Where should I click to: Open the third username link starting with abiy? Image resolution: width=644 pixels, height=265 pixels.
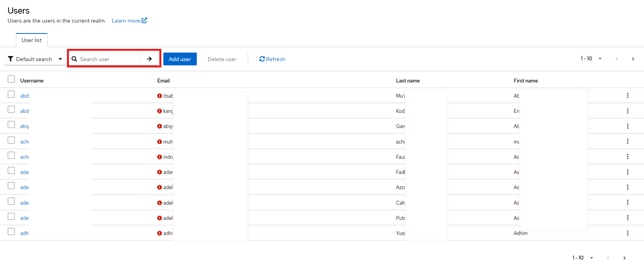click(24, 126)
